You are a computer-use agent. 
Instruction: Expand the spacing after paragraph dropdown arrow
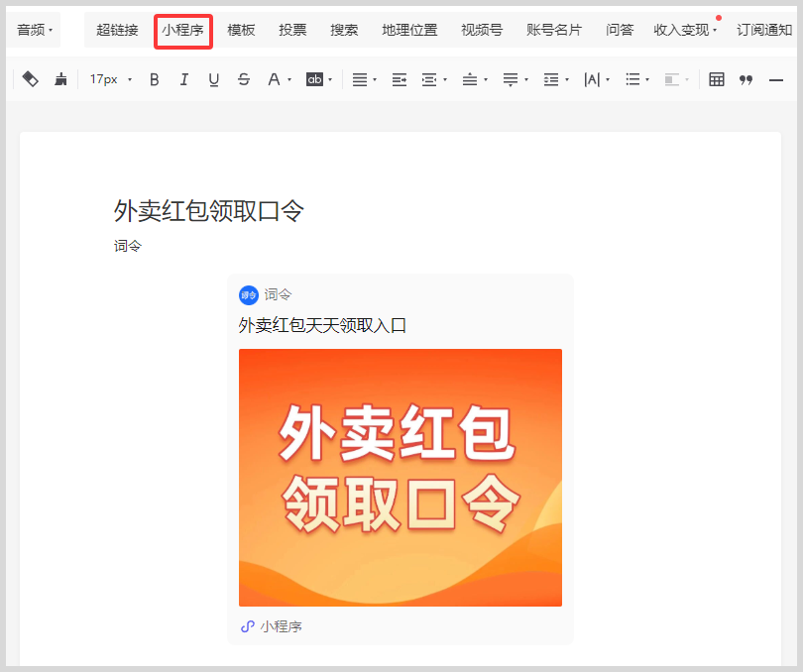[x=526, y=80]
